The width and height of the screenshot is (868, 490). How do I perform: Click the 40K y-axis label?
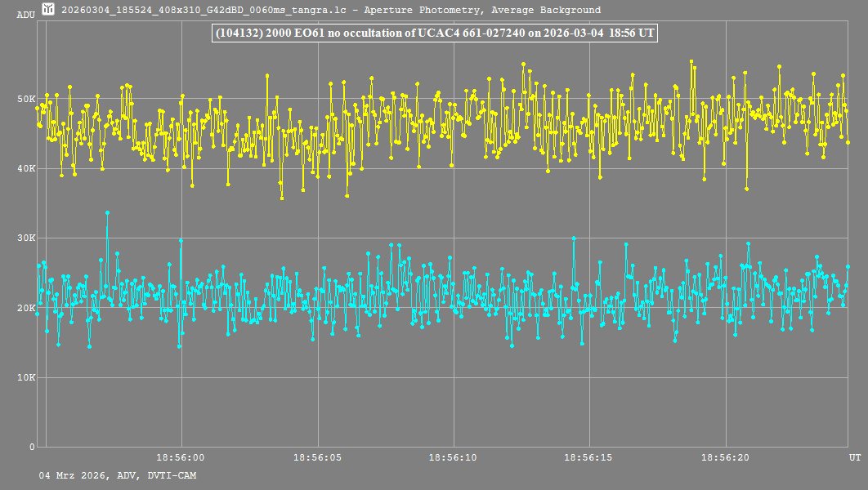[x=26, y=169]
